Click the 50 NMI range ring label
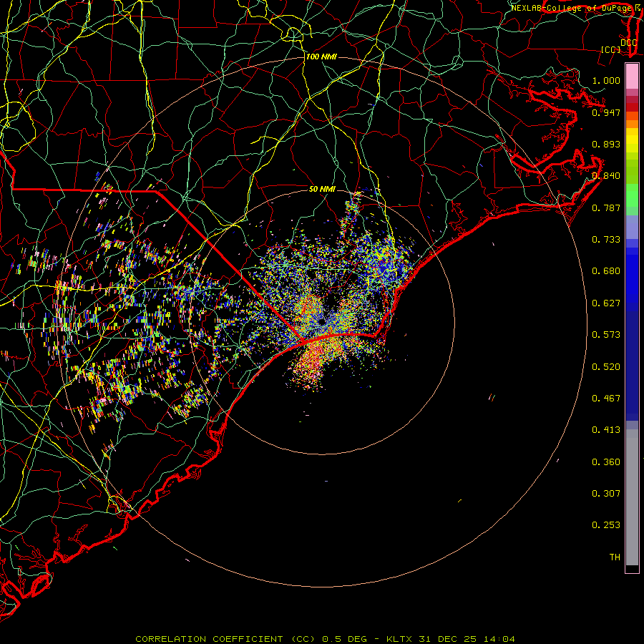This screenshot has height=644, width=644. tap(322, 189)
